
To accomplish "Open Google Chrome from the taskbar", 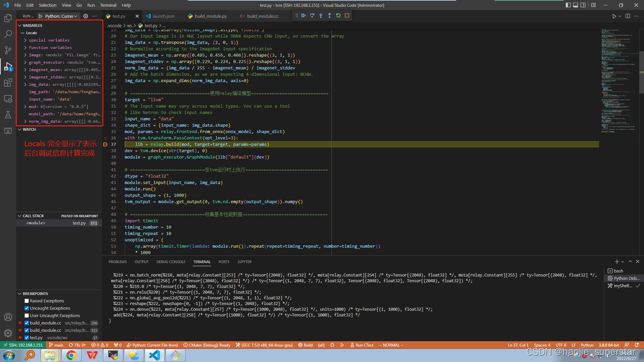I will click(71, 355).
